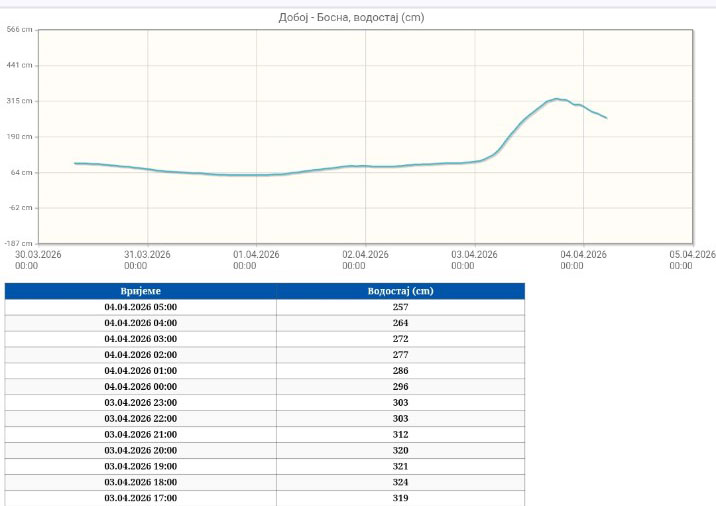
Task: Select the 04.04.2026 05:00 time cell
Action: coord(140,307)
